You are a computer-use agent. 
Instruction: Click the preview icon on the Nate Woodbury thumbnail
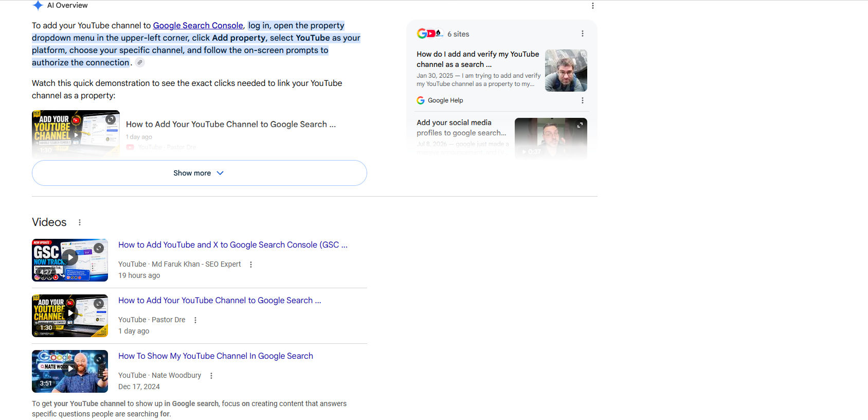[99, 359]
